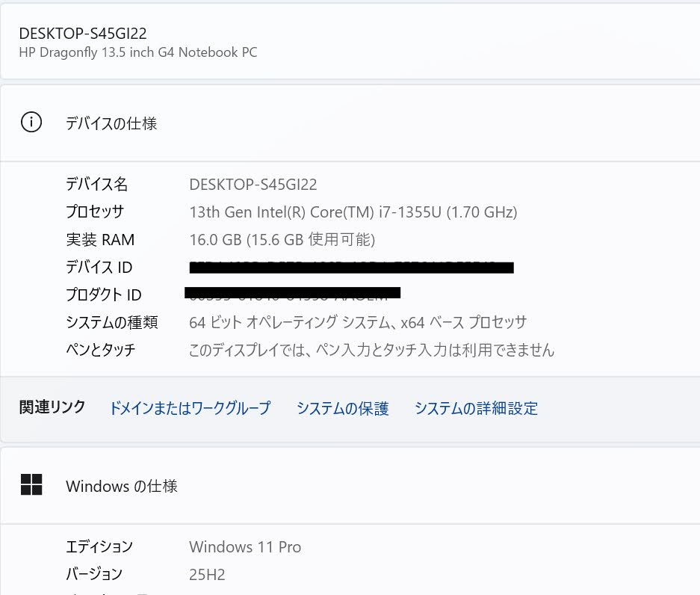700x595 pixels.
Task: Click the システムの種類 label
Action: pyautogui.click(x=111, y=322)
